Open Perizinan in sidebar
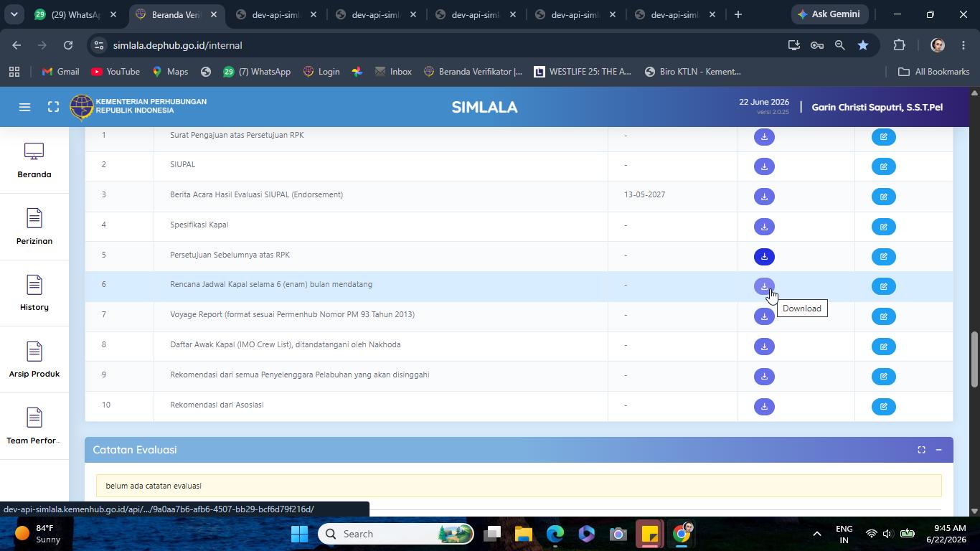 click(34, 227)
